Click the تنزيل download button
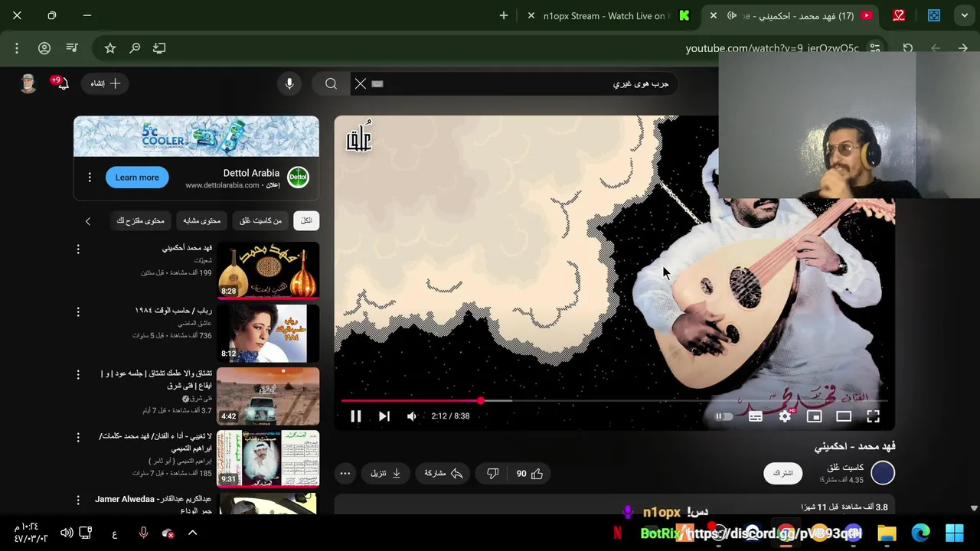 386,474
